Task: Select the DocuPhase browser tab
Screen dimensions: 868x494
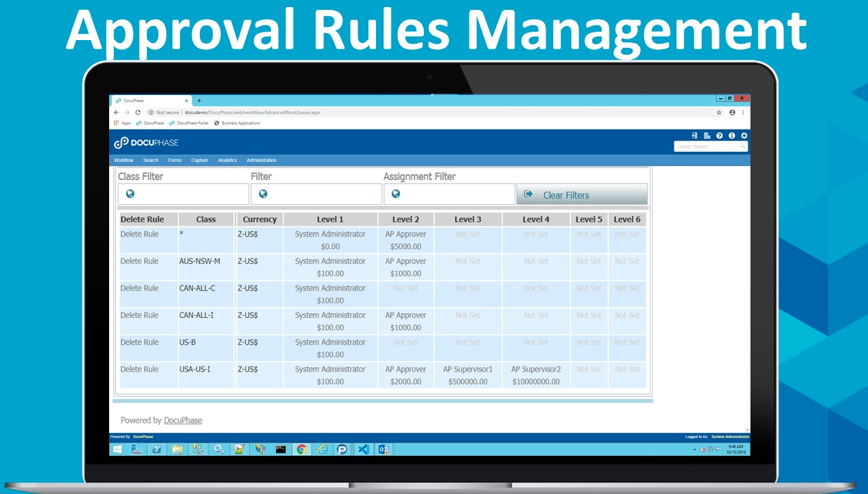Action: pyautogui.click(x=151, y=101)
